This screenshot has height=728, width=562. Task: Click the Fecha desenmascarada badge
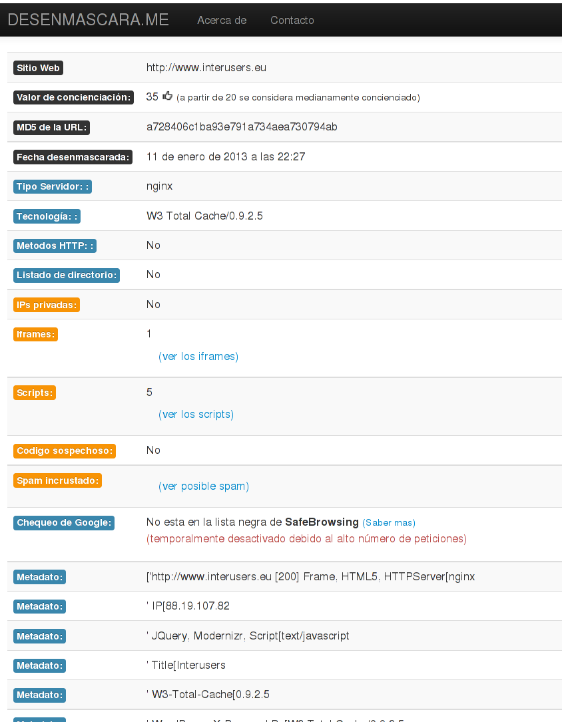[x=73, y=157]
